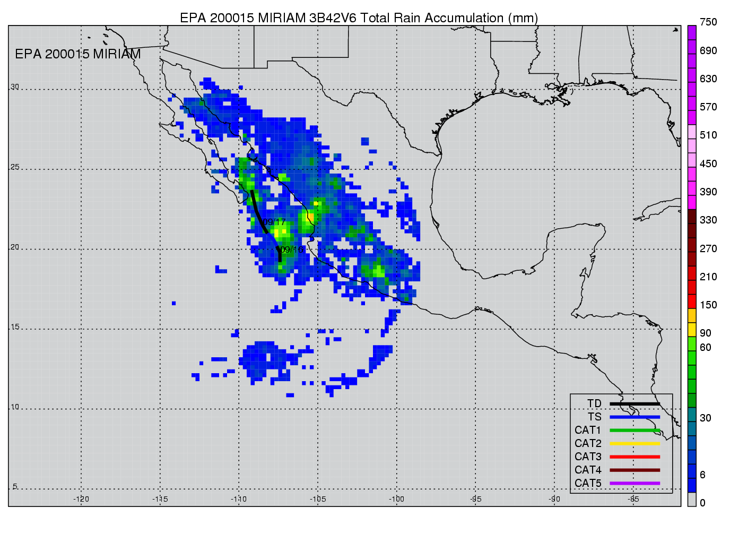Screen dimensions: 756x533
Task: Select the yellow CAT2 legend line
Action: (635, 444)
